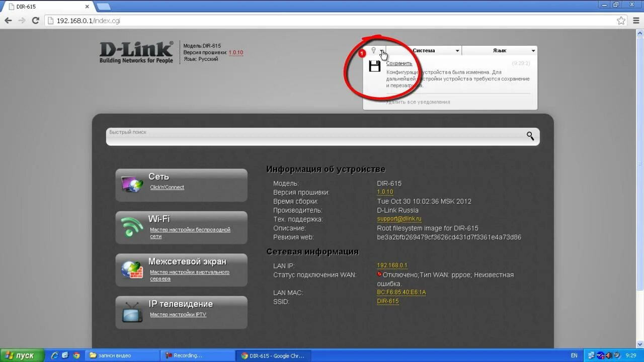Viewport: 644px width, 362px height.
Task: Open the Межсетевой экран firewall icon
Action: (132, 269)
